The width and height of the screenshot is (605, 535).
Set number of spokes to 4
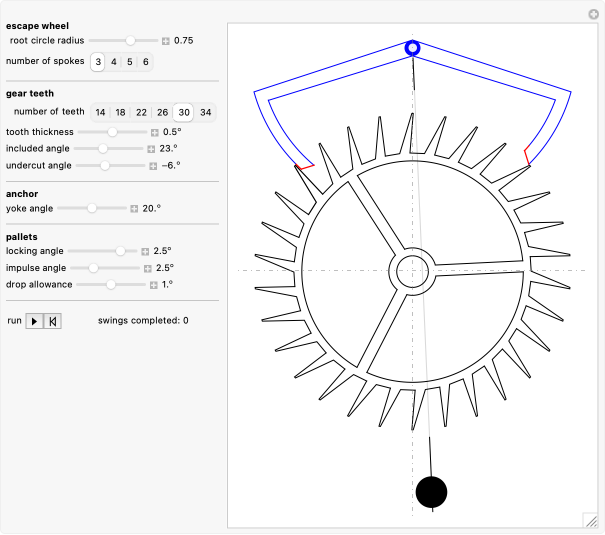click(114, 62)
